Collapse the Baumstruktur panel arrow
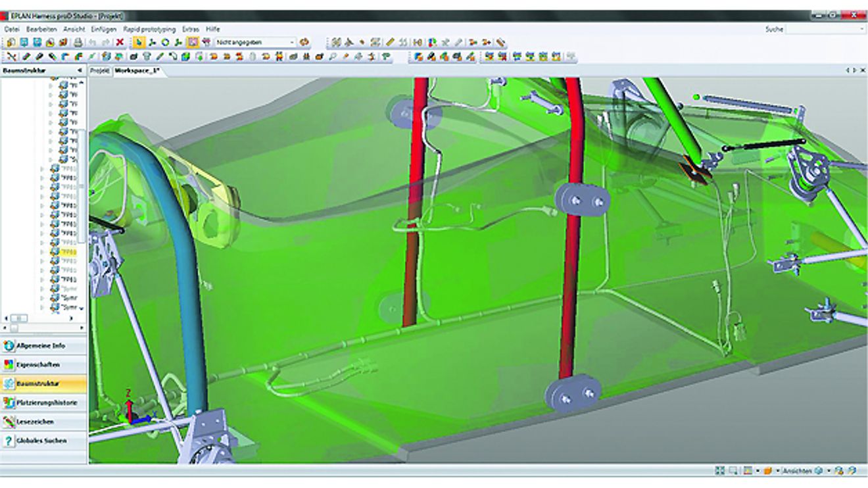This screenshot has height=488, width=868. tap(80, 70)
